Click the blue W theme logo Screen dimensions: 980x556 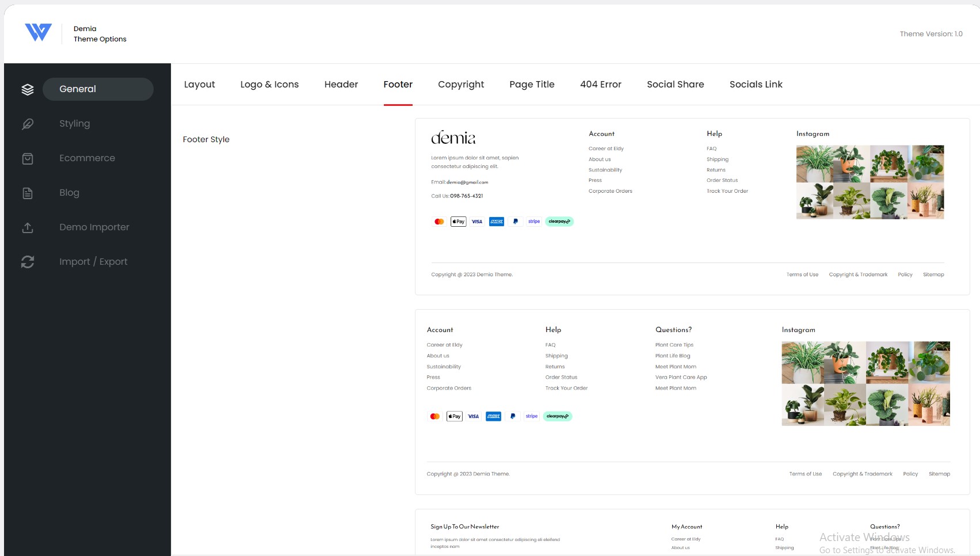click(39, 33)
